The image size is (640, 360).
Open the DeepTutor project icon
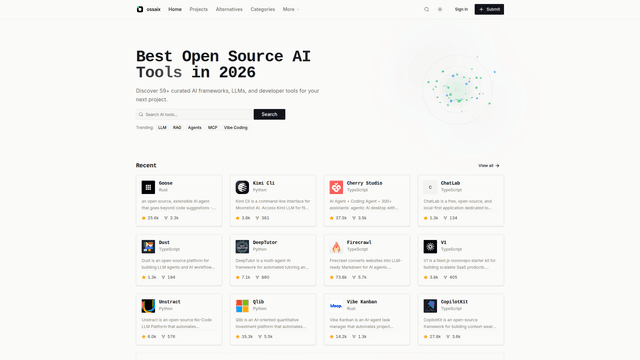(242, 247)
